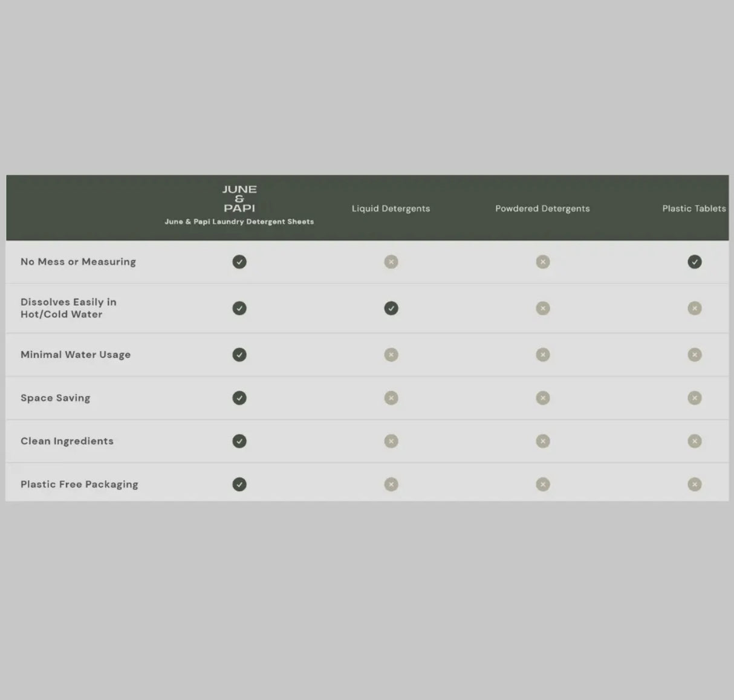The width and height of the screenshot is (734, 700).
Task: Click Liquid Detergents X icon in No Mess row
Action: tap(391, 262)
